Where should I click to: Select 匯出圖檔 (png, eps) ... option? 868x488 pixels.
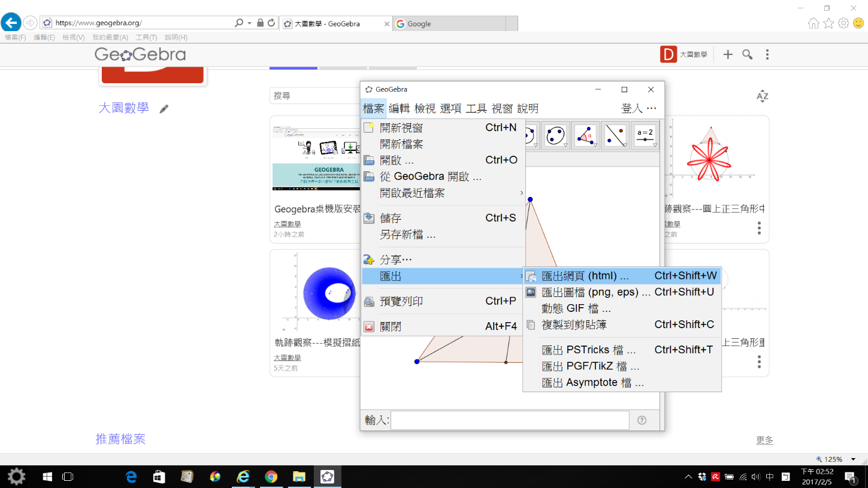[x=622, y=292]
